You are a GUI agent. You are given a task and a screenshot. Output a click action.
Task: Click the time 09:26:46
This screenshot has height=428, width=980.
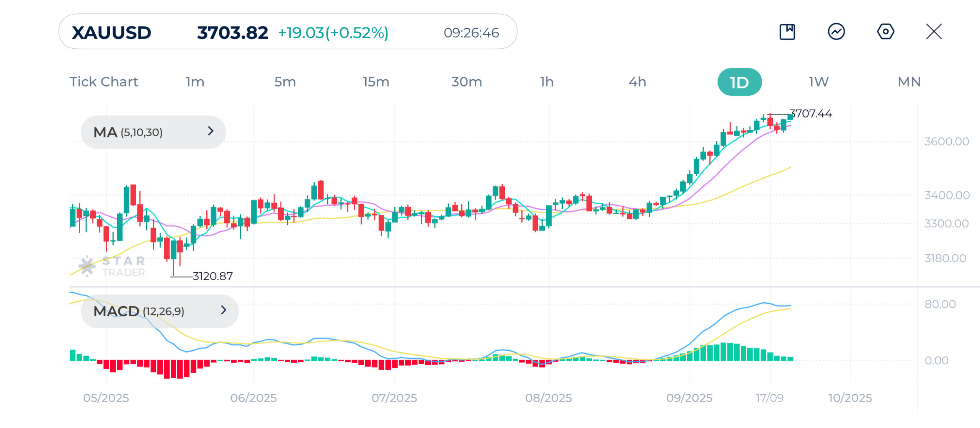471,33
